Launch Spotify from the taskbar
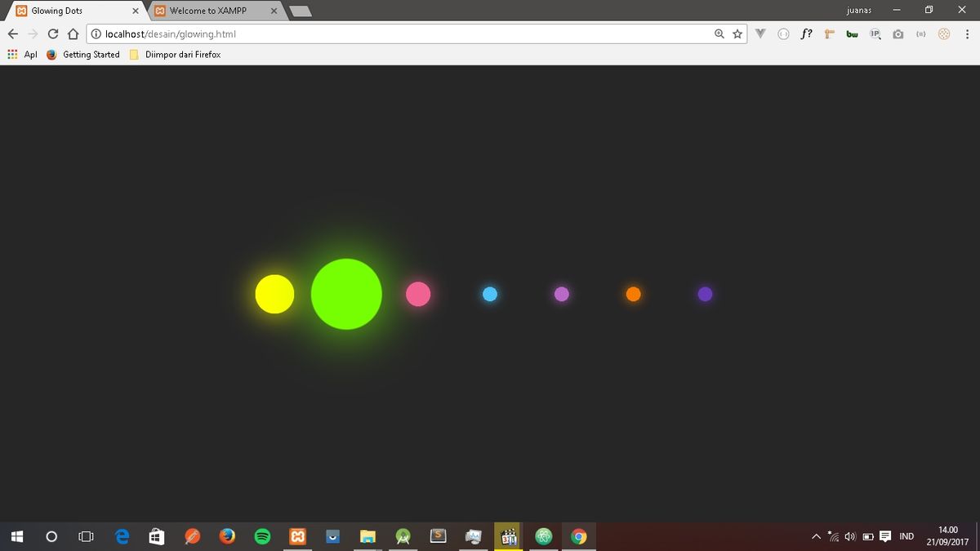980x551 pixels. (262, 536)
